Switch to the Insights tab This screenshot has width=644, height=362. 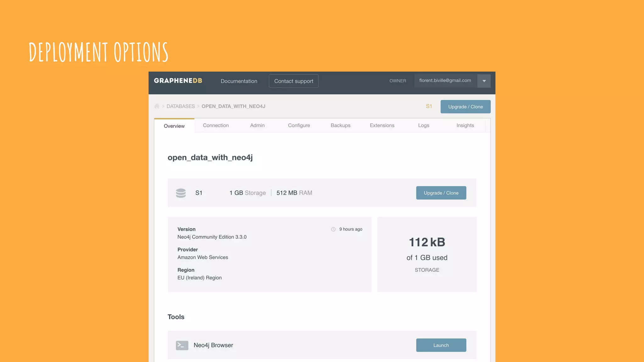click(465, 125)
